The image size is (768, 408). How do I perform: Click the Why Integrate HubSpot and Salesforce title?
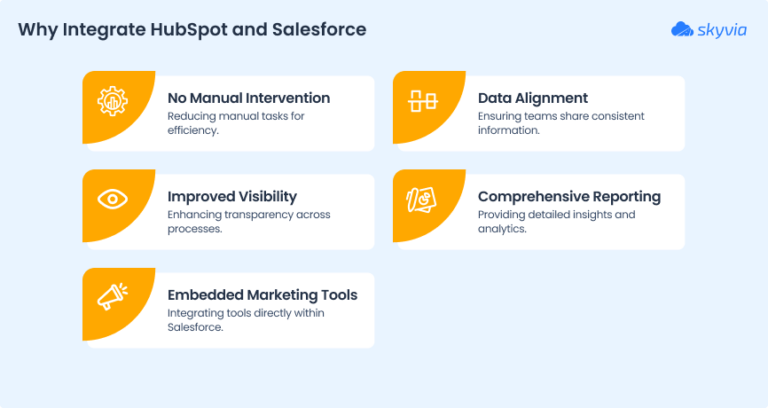pos(192,29)
